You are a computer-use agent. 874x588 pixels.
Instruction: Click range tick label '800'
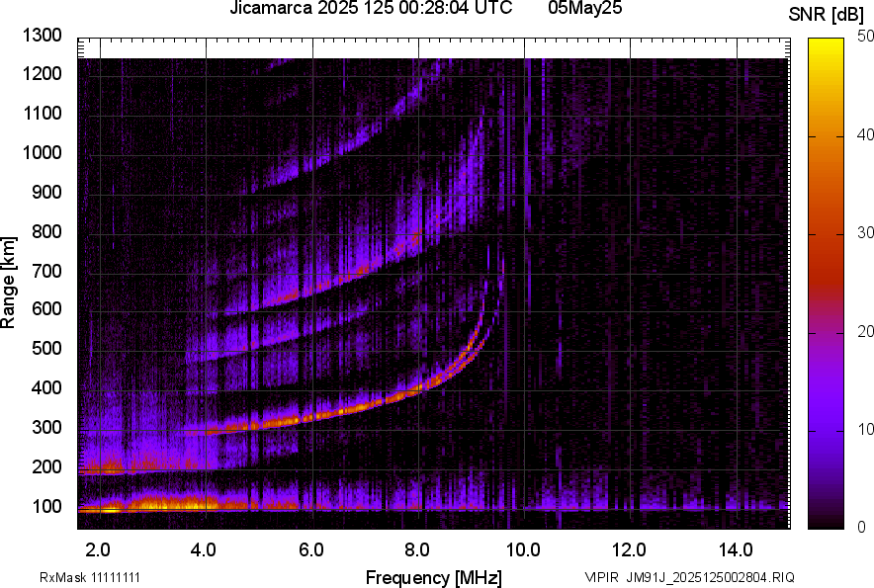[46, 231]
